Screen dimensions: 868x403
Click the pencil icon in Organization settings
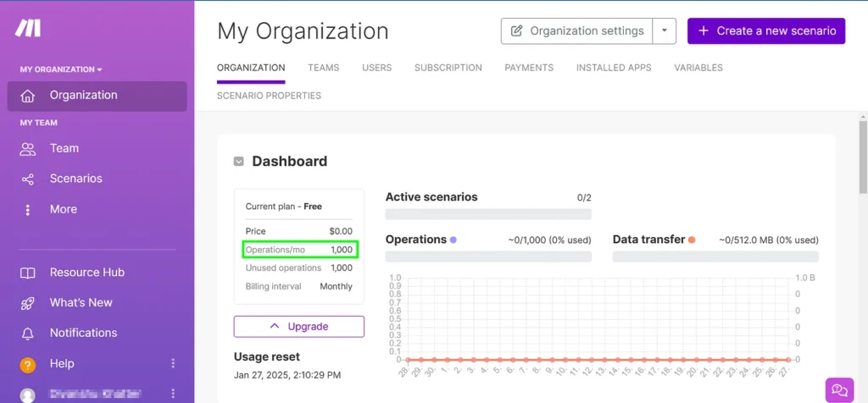pyautogui.click(x=516, y=31)
